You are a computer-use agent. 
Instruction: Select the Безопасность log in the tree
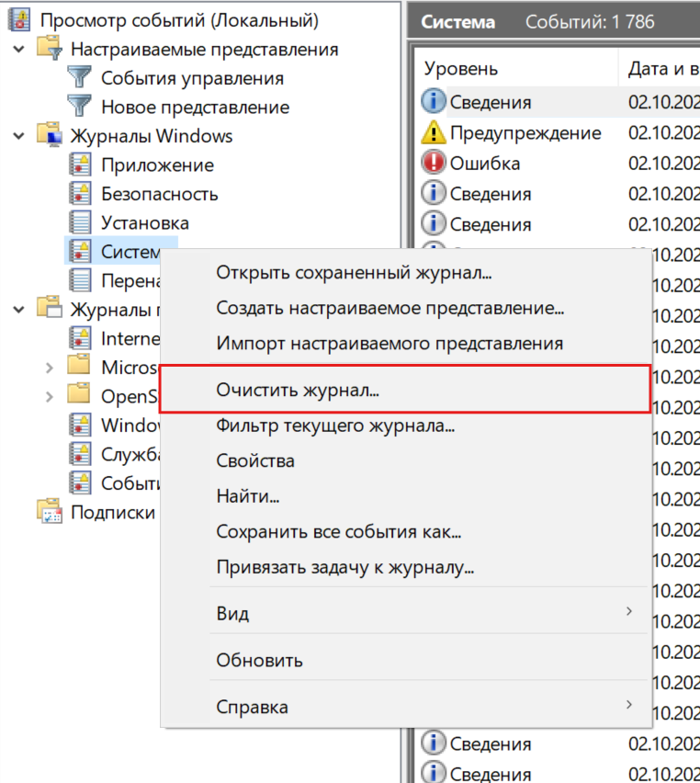159,194
